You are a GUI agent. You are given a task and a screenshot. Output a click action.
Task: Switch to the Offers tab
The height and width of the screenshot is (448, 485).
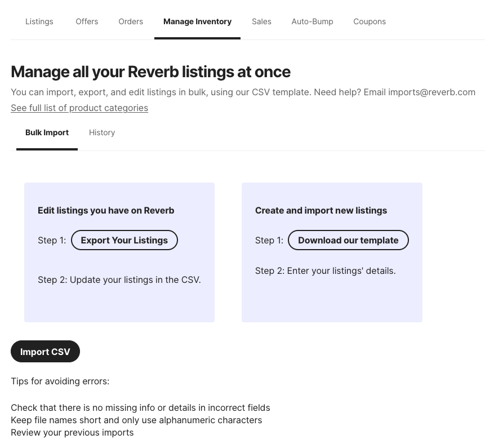87,21
